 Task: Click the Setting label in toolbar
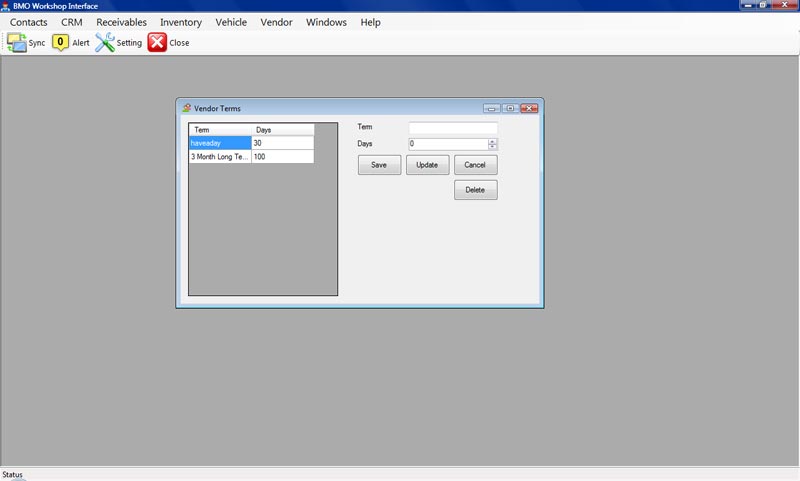129,43
